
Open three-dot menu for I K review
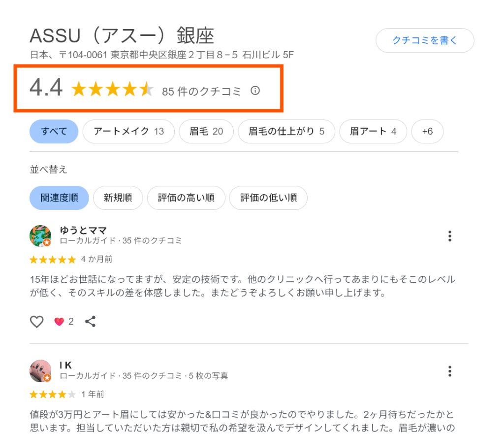(x=449, y=371)
